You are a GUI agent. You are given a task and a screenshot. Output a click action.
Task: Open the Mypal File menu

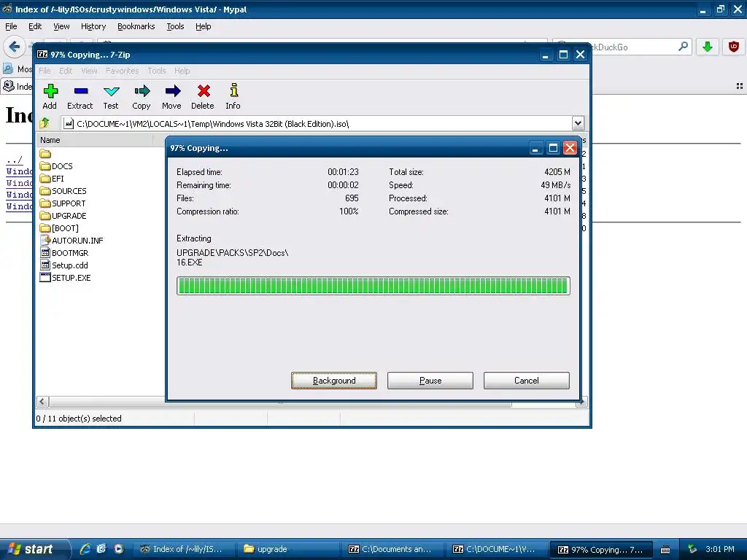pos(11,26)
